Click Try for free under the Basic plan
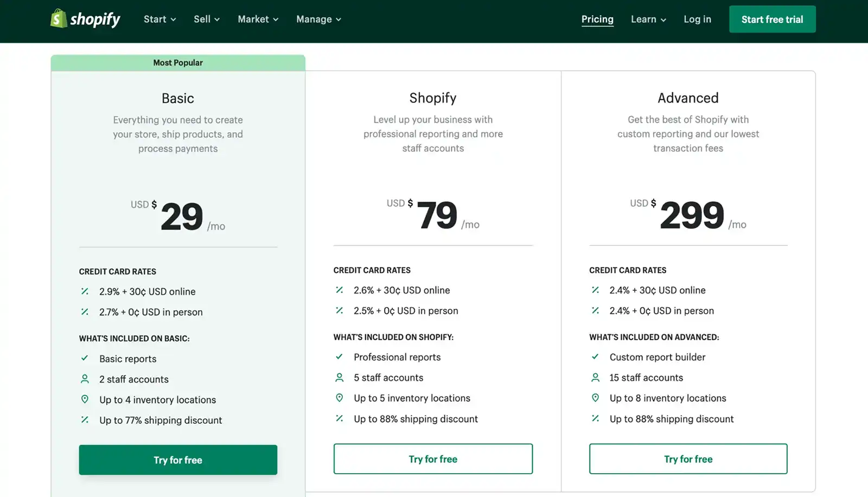This screenshot has width=868, height=497. 178,460
